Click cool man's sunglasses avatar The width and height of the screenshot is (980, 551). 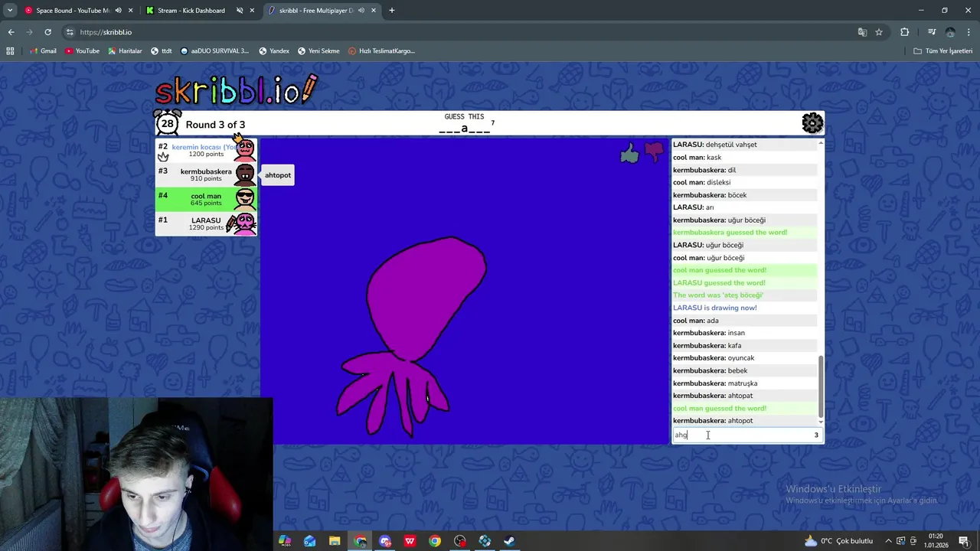point(245,199)
